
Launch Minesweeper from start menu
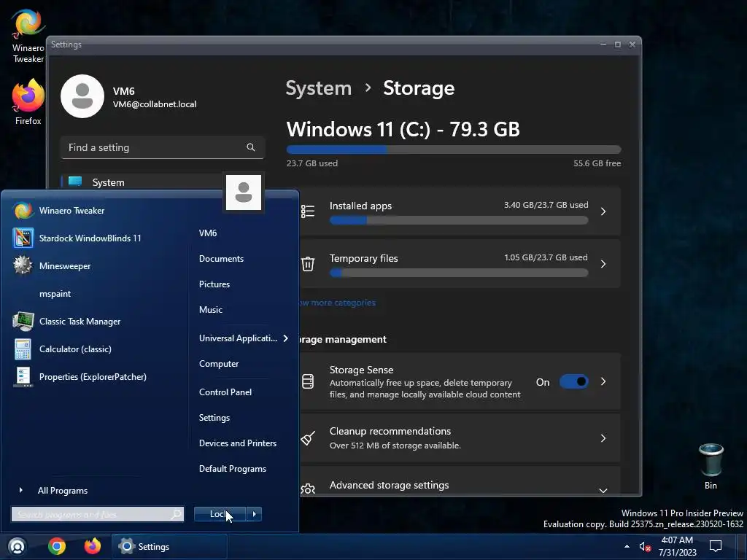tap(96, 265)
